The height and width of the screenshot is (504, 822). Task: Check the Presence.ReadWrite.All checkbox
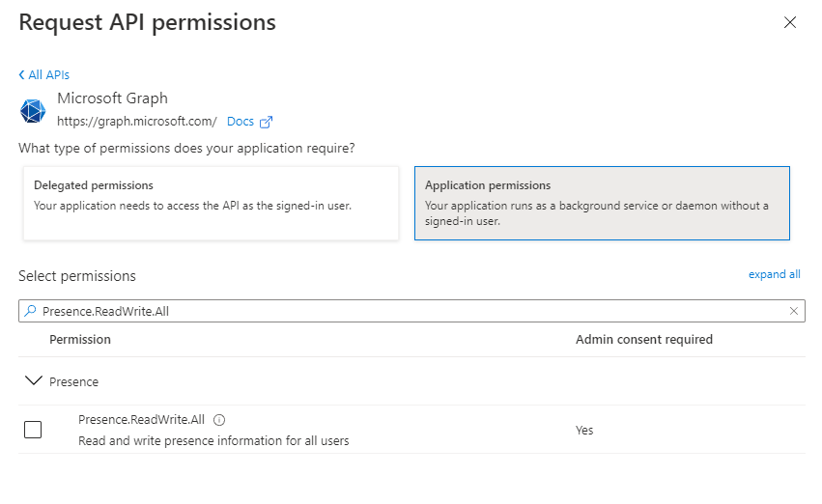coord(33,430)
